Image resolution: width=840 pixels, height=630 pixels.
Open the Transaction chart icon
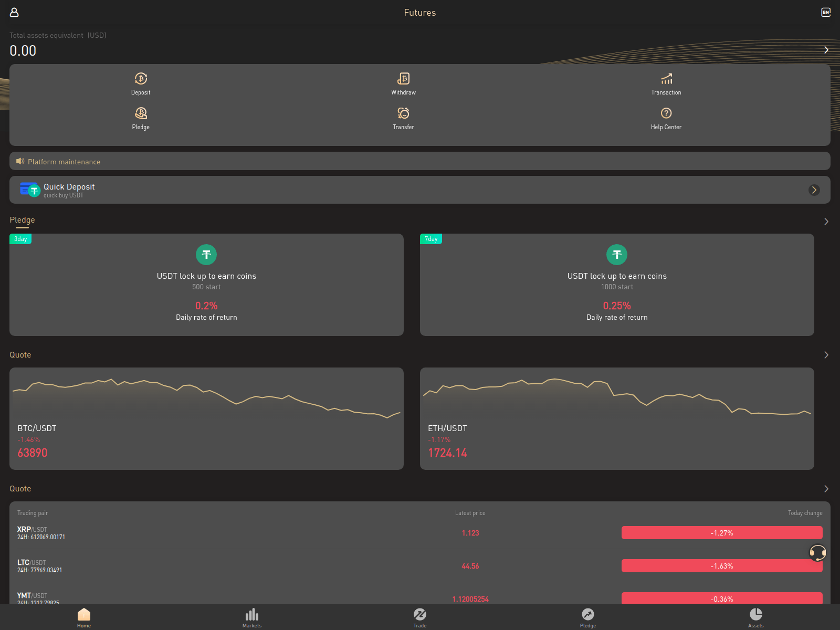[x=666, y=79]
